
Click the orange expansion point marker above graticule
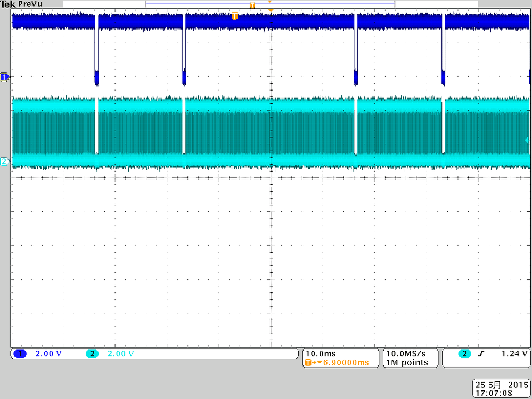click(x=272, y=9)
